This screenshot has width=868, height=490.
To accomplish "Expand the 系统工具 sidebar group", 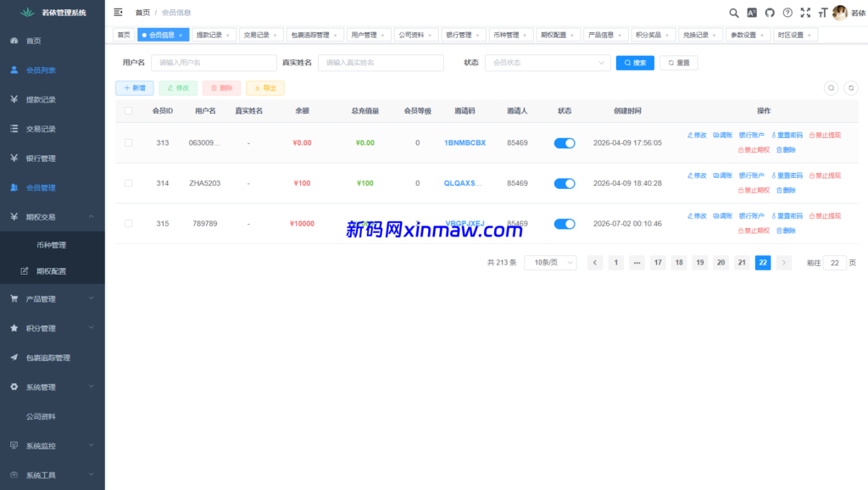I will [x=53, y=475].
